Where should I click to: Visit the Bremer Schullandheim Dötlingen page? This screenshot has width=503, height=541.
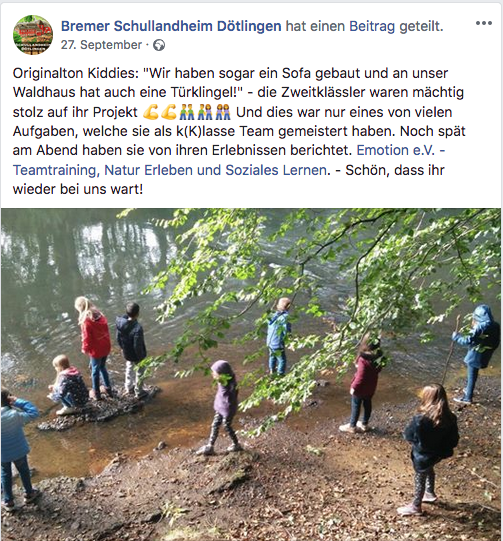(171, 26)
